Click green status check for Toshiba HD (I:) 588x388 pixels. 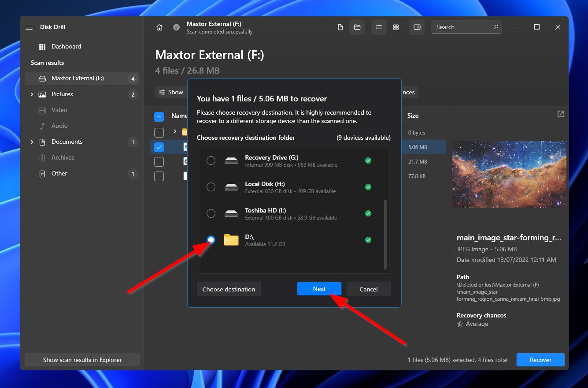click(368, 213)
